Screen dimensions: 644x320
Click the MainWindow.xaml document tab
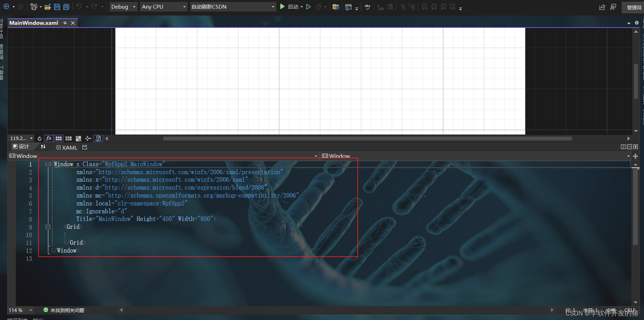point(33,23)
